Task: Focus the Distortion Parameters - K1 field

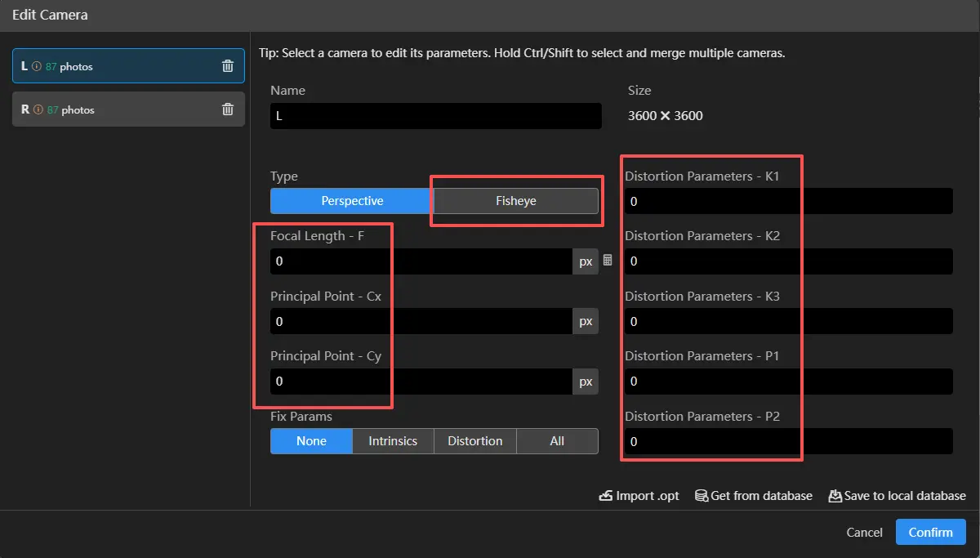Action: (788, 201)
